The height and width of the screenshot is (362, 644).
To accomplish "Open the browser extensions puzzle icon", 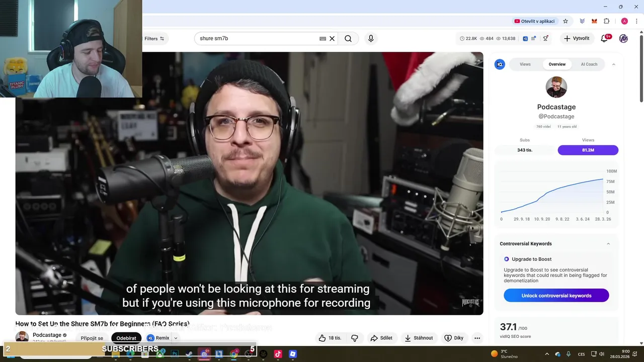I will pos(606,21).
